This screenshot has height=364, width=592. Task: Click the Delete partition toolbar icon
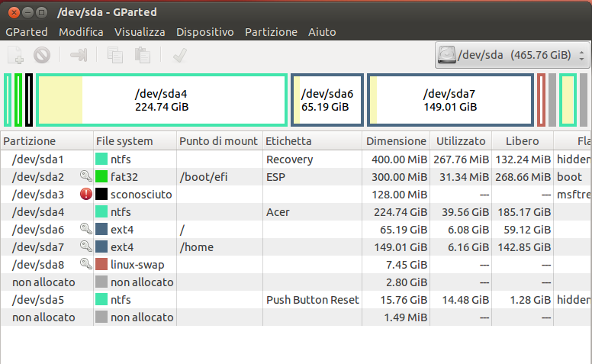tap(42, 55)
